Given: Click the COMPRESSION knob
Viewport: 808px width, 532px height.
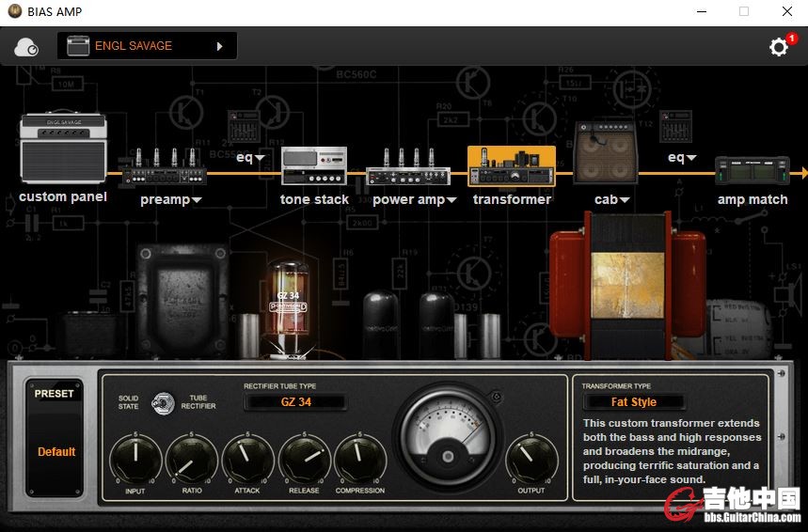Looking at the screenshot, I should [360, 460].
